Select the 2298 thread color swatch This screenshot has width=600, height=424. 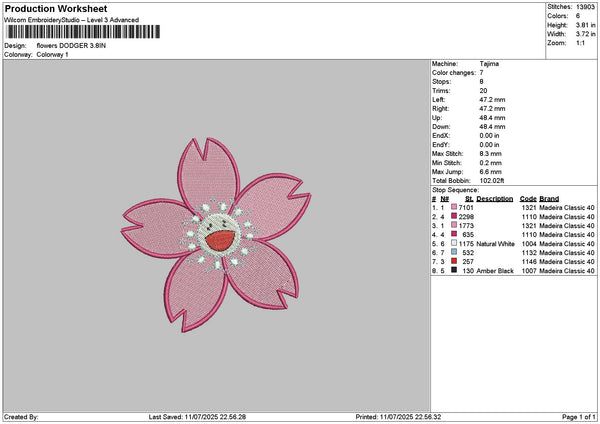point(454,216)
